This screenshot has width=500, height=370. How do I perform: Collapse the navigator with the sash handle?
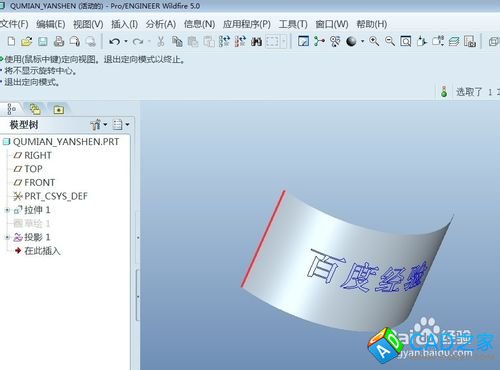[138, 295]
